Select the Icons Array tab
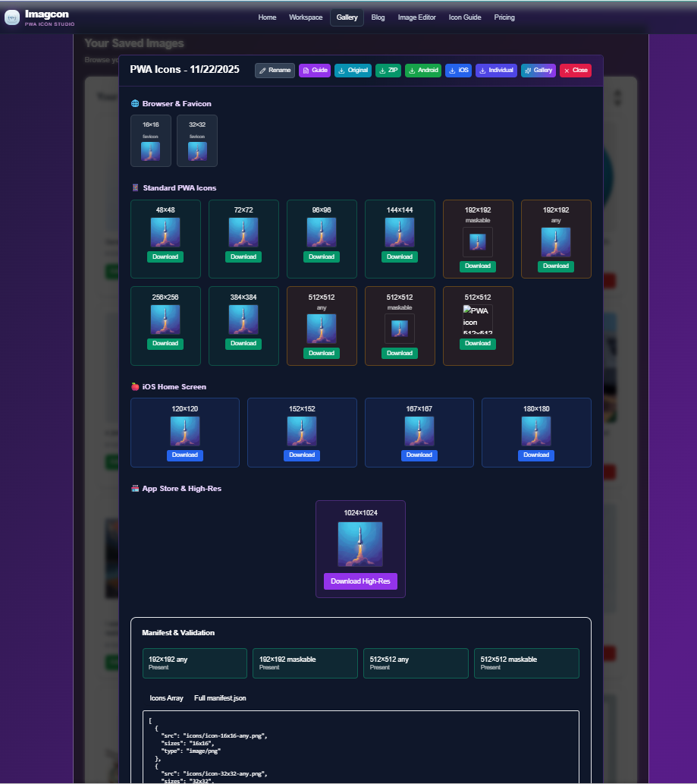This screenshot has height=784, width=697. [166, 697]
